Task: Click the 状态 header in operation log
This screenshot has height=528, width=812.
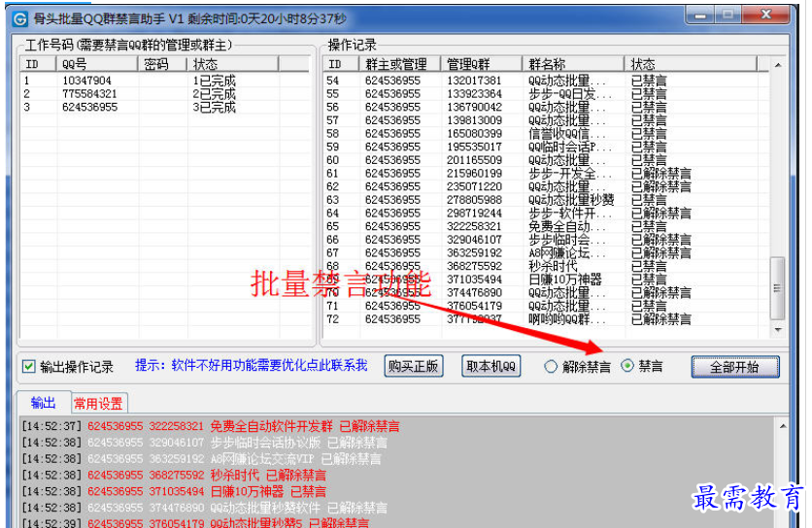Action: [x=691, y=64]
